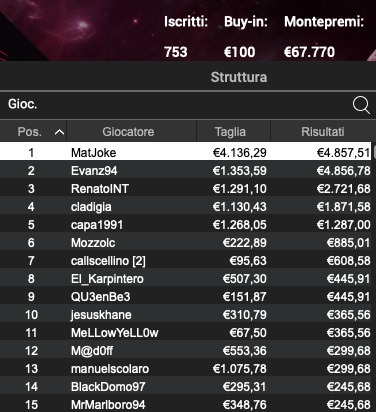Select player cladigia row
376x412 pixels.
pos(186,206)
